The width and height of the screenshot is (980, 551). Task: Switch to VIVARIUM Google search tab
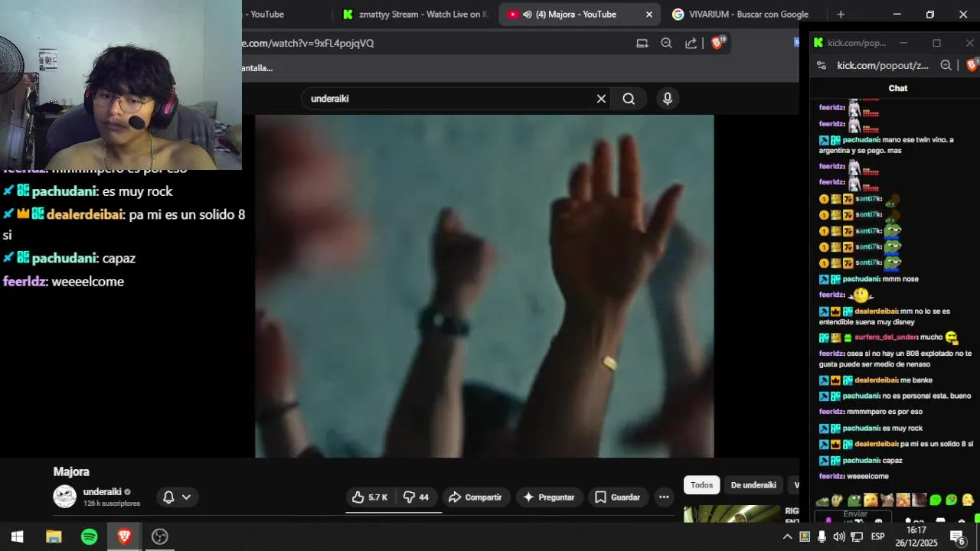tap(740, 15)
